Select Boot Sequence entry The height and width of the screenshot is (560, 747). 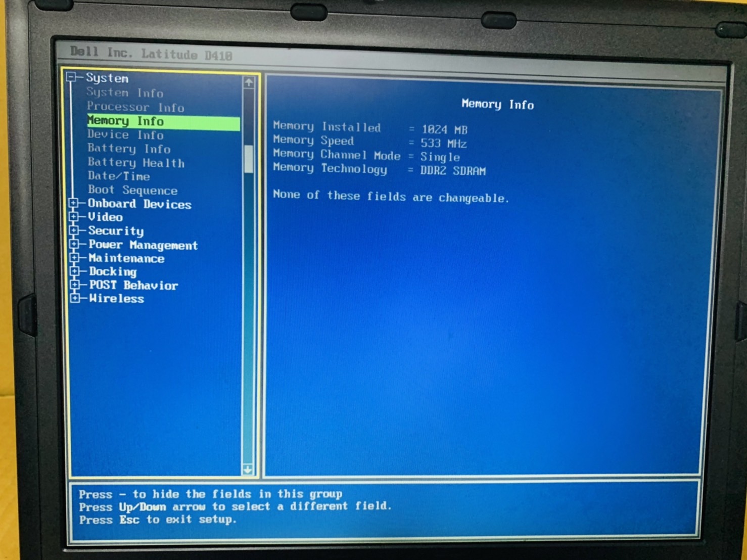click(x=132, y=190)
